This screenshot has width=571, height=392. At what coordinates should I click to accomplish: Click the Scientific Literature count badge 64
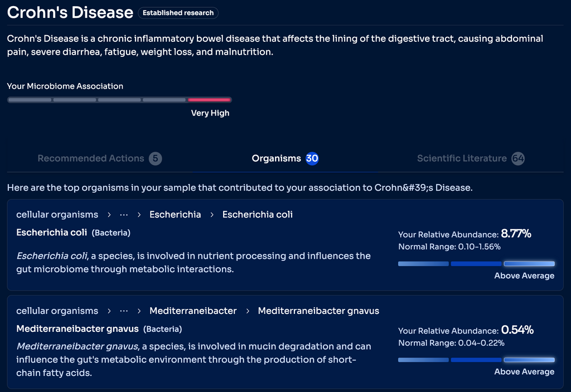[x=518, y=158]
